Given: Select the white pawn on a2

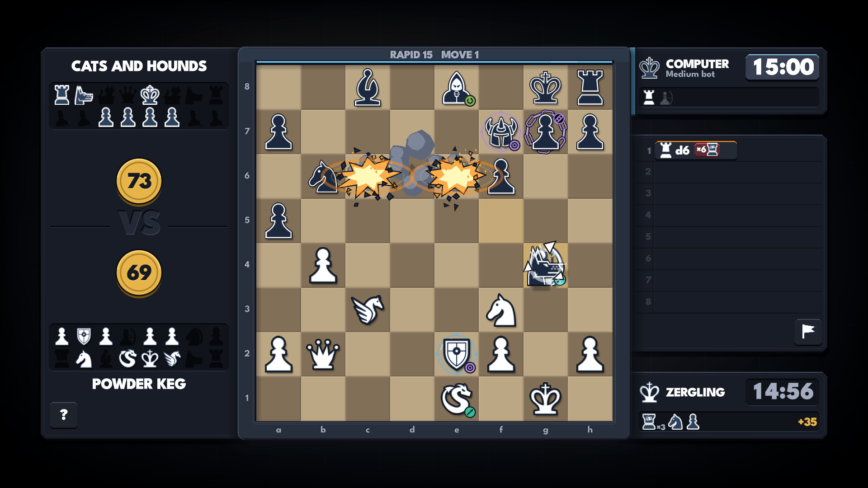Looking at the screenshot, I should [x=278, y=354].
